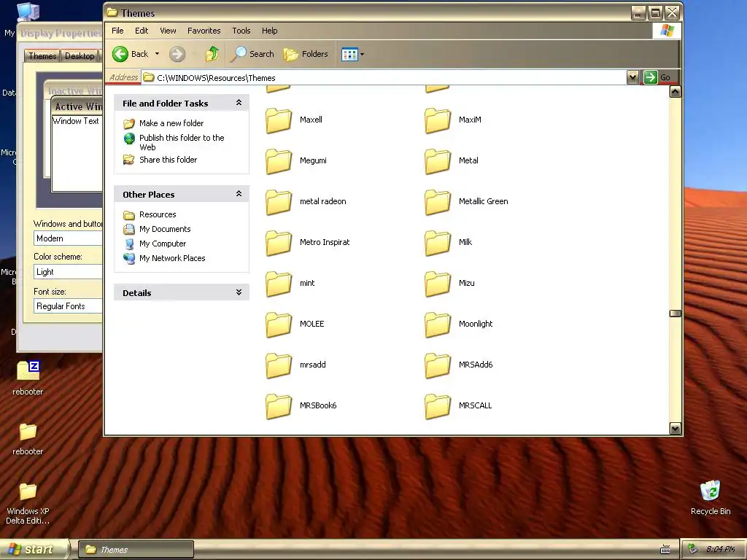Select the mint folder icon
Image resolution: width=747 pixels, height=560 pixels.
(x=279, y=284)
